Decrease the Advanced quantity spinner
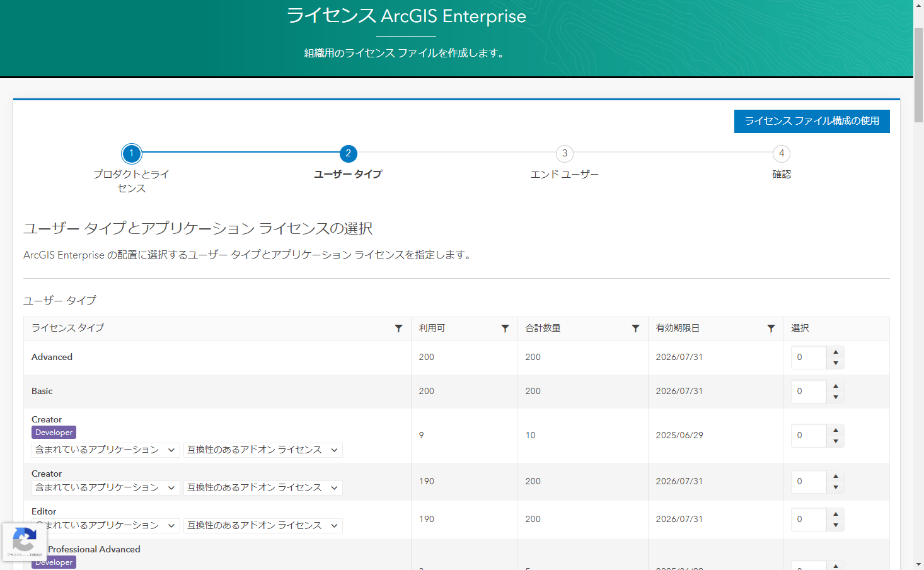This screenshot has height=570, width=924. 836,363
